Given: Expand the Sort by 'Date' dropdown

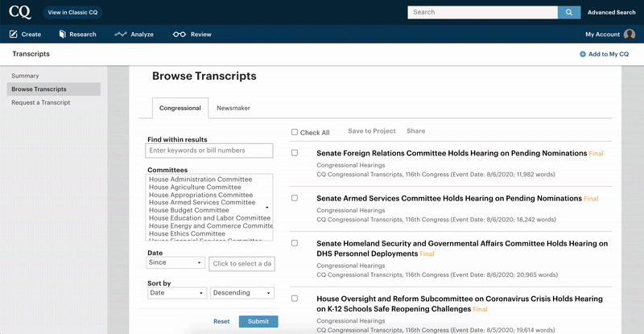Looking at the screenshot, I should coord(176,293).
